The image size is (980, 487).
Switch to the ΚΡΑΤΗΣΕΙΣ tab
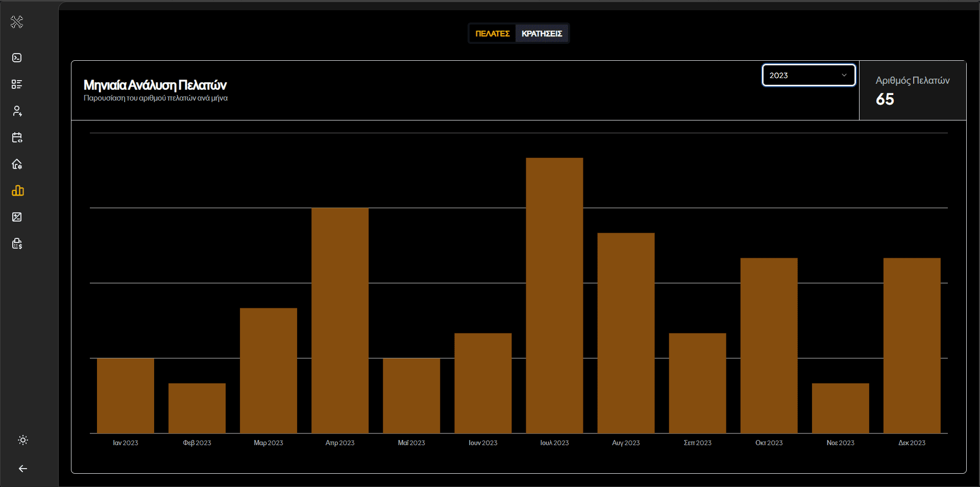click(542, 34)
